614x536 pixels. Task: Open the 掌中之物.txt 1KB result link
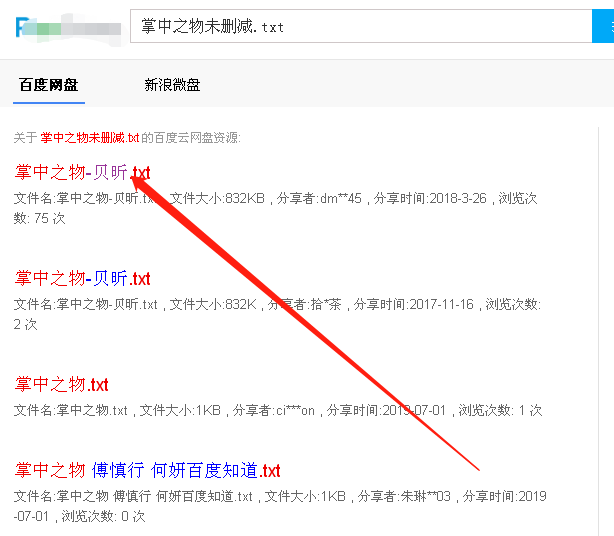61,384
